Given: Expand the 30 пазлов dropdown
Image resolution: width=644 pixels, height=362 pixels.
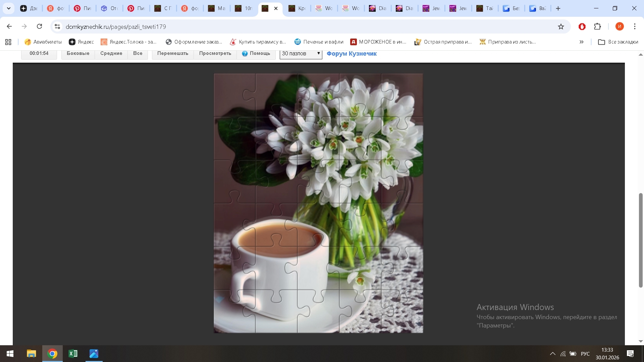Looking at the screenshot, I should [301, 54].
